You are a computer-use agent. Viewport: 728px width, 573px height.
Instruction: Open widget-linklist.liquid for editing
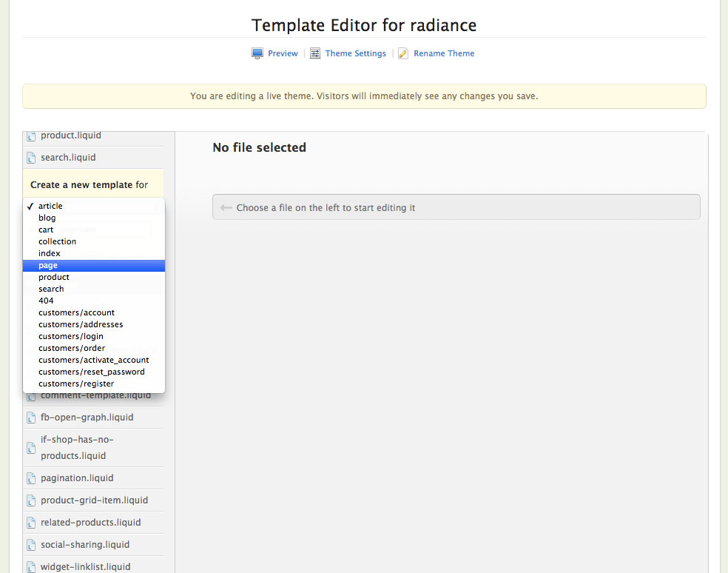tap(84, 566)
